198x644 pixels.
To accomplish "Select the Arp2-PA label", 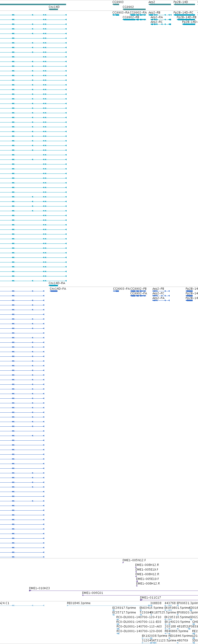I will [158, 298].
